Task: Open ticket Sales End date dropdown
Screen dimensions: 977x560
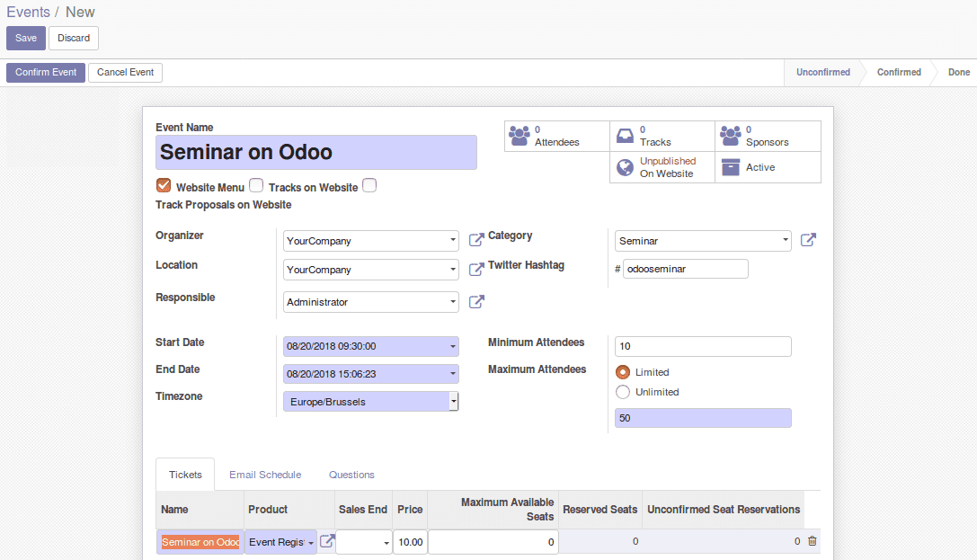Action: 386,543
